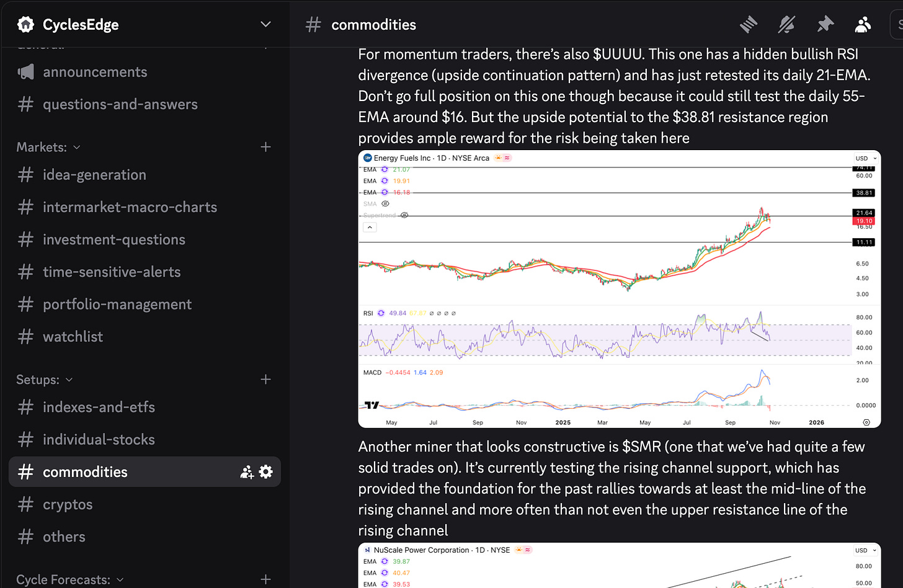Click the commodities title in channel header
The width and height of the screenshot is (903, 588).
(x=373, y=25)
